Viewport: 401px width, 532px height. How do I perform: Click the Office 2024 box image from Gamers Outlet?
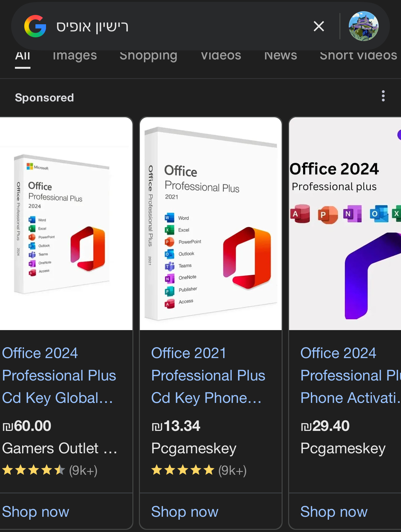pyautogui.click(x=66, y=224)
